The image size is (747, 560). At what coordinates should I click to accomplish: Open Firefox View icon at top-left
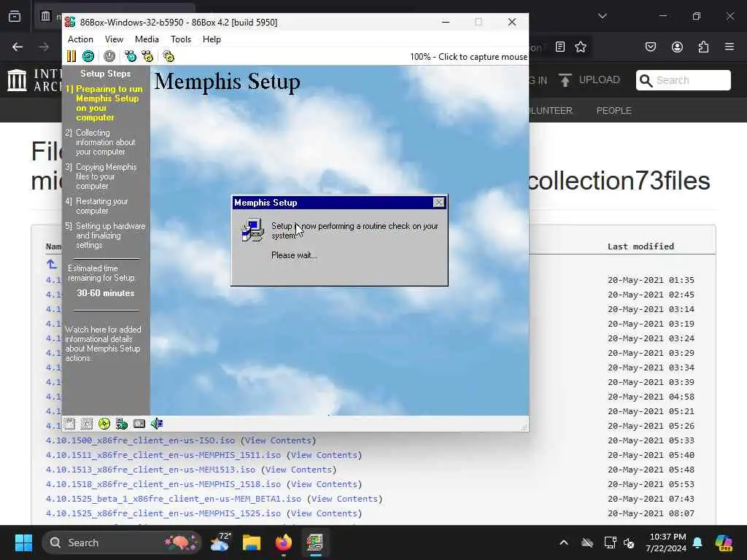click(x=15, y=16)
